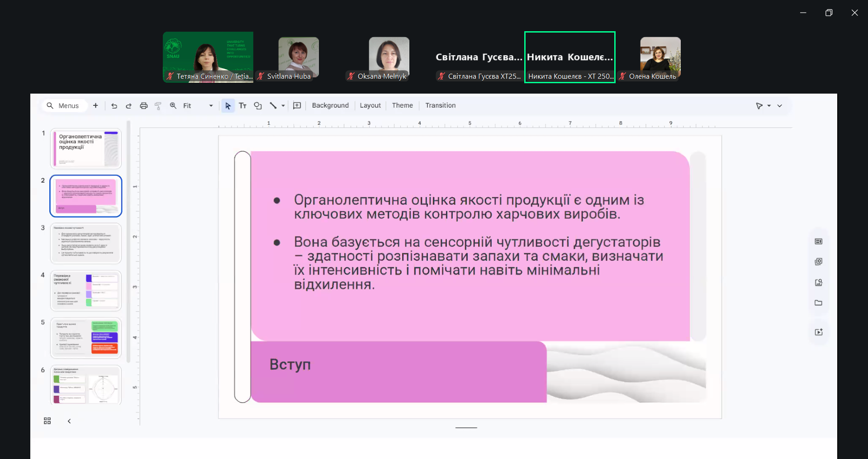Screen dimensions: 868x459
Task: Select the line drawing tool
Action: (x=273, y=106)
